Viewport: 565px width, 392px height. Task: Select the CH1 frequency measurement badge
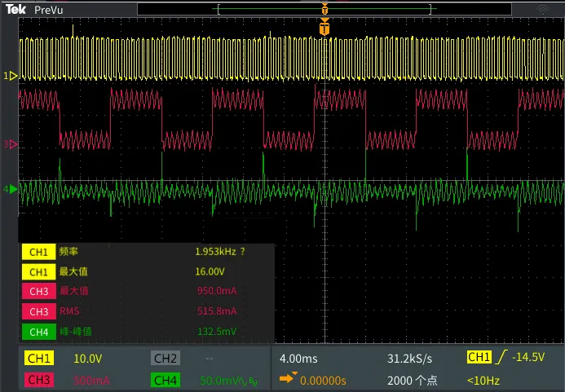coord(38,252)
